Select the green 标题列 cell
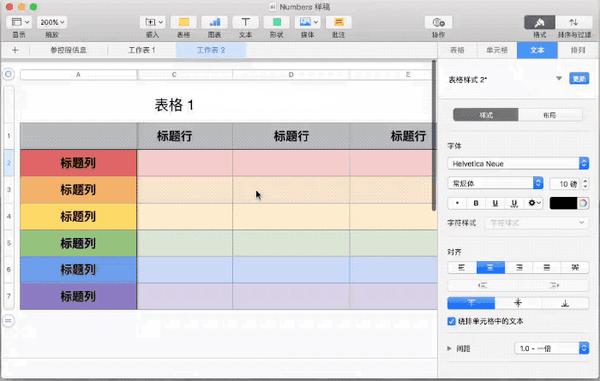This screenshot has height=381, width=600. [78, 243]
